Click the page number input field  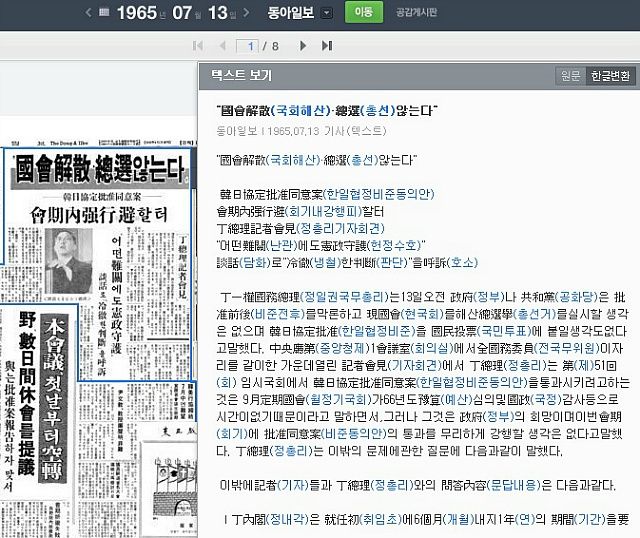tap(247, 46)
